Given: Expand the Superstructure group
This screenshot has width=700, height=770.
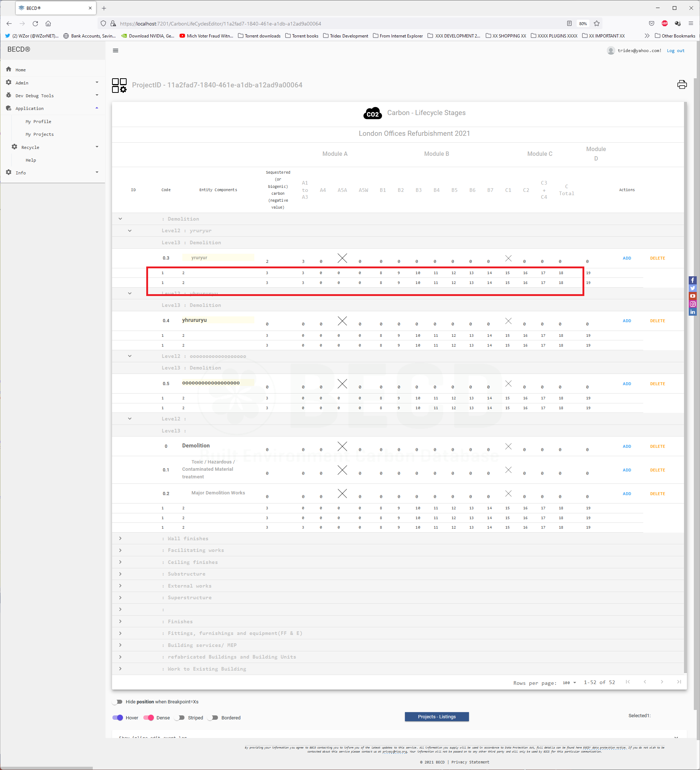Looking at the screenshot, I should (x=120, y=598).
